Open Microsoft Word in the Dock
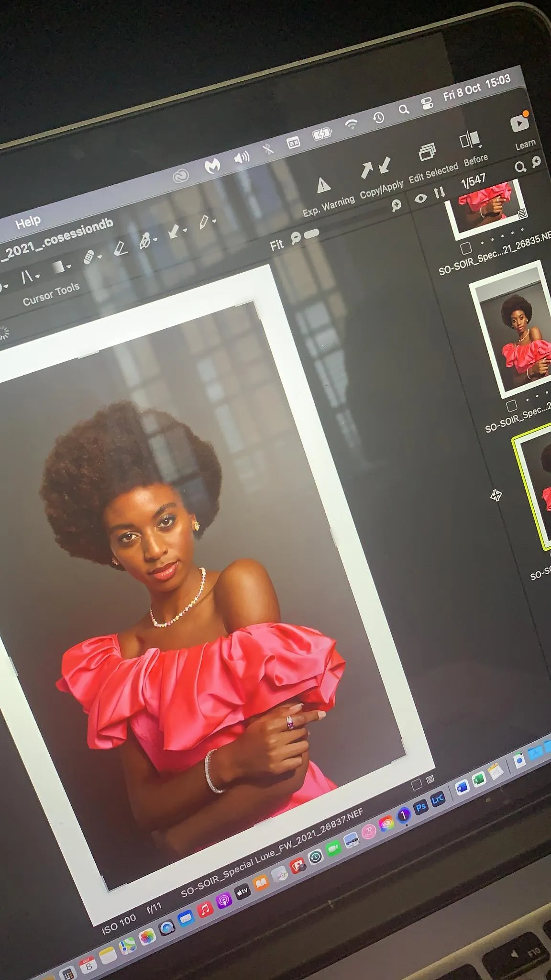551x980 pixels. (x=462, y=787)
